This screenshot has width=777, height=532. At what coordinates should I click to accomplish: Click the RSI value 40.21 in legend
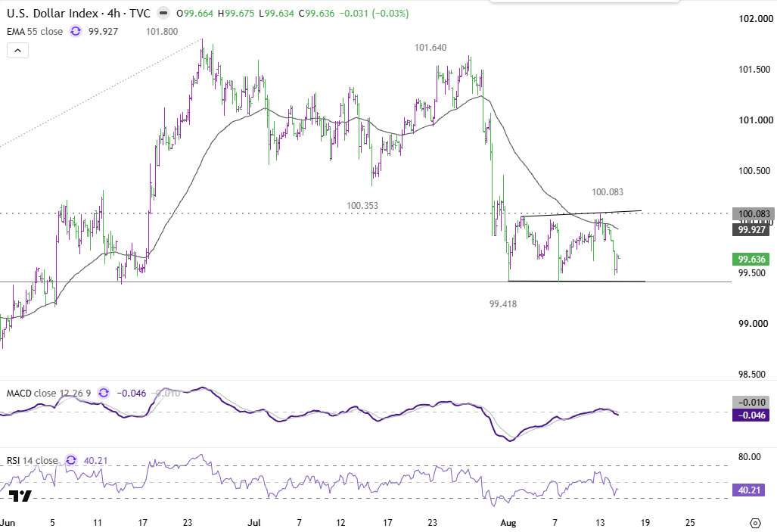pos(95,461)
